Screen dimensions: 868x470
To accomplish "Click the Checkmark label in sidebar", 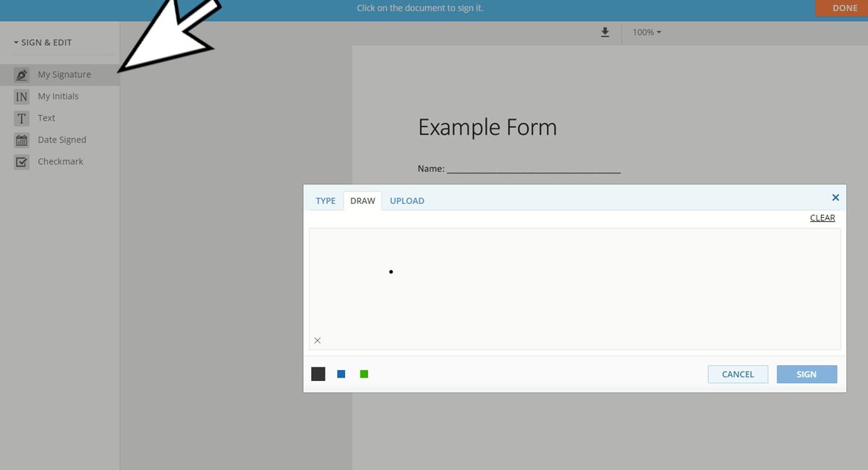I will tap(60, 161).
